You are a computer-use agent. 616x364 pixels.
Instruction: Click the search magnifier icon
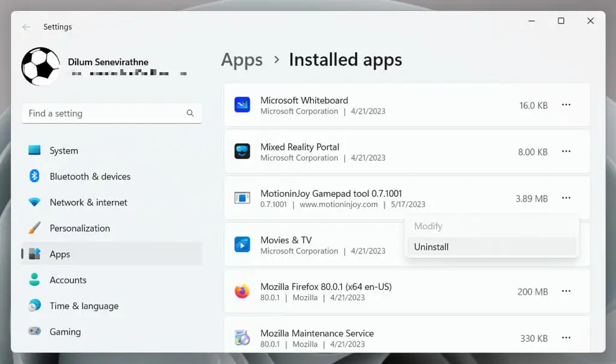[x=190, y=113]
